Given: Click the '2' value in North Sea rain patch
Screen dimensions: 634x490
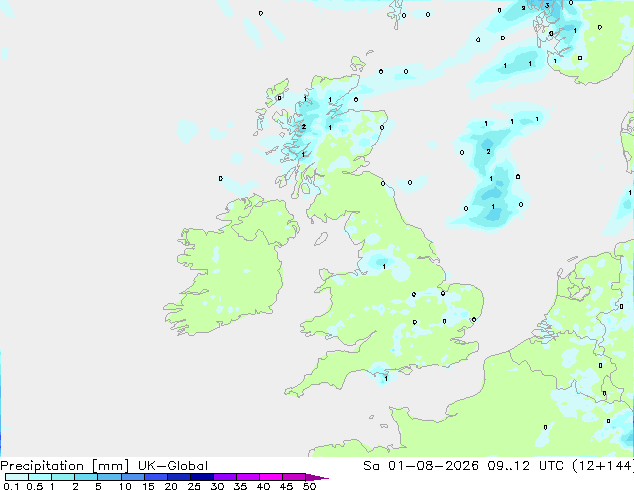Looking at the screenshot, I should coord(488,151).
